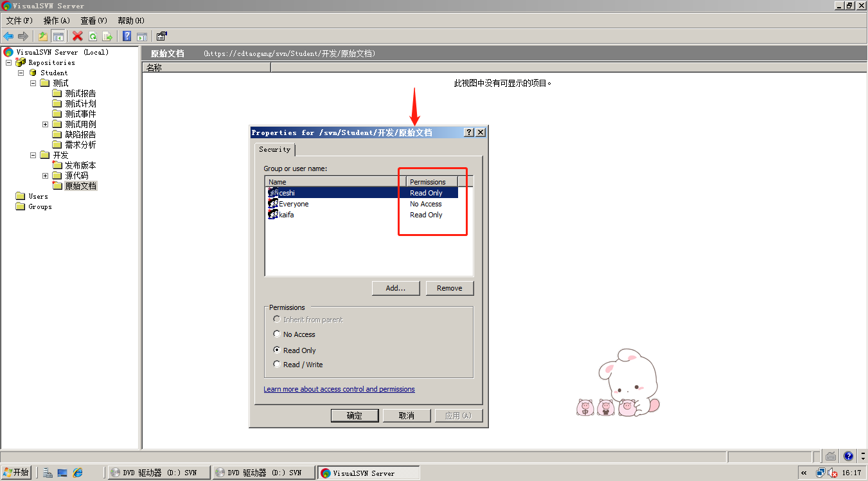The width and height of the screenshot is (868, 481).
Task: Open the 查看(V) menu
Action: coord(94,21)
